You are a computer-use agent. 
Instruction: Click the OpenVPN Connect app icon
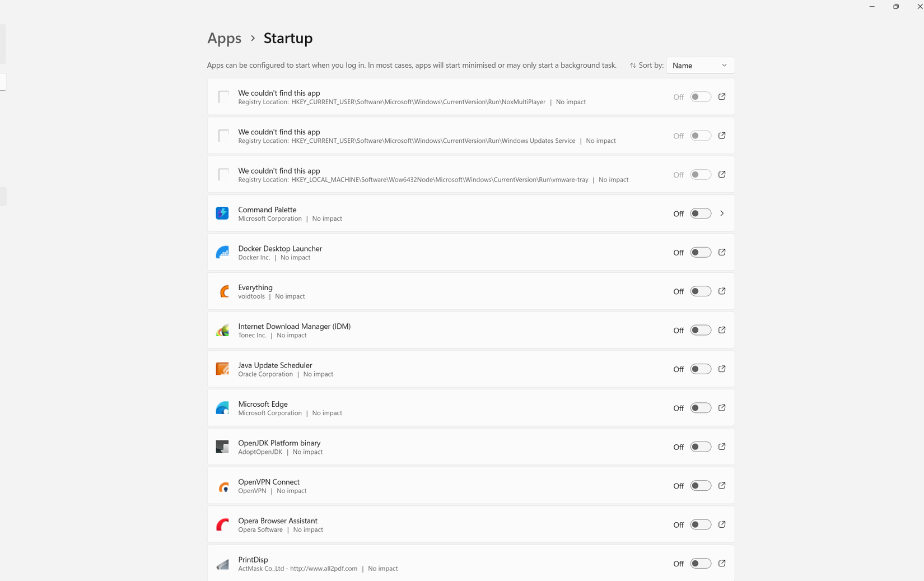pos(222,486)
